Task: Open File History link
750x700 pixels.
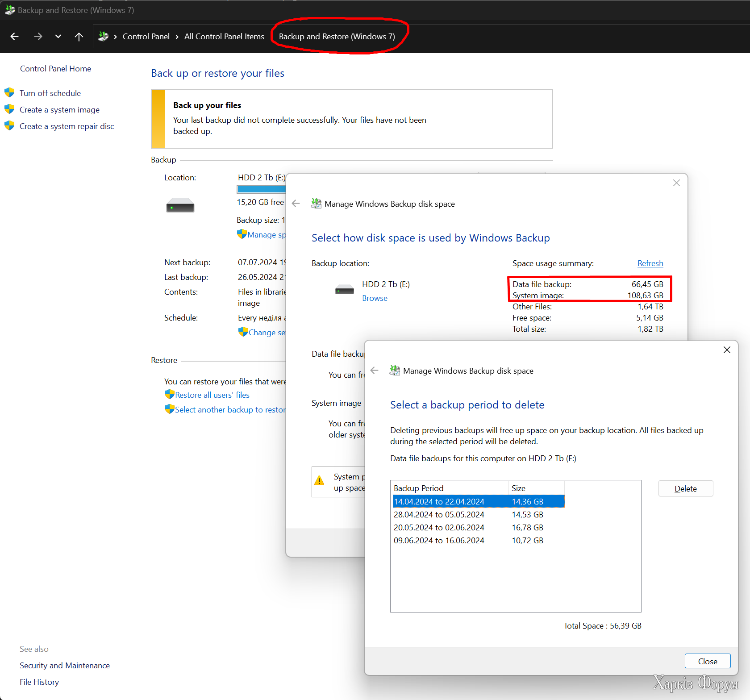Action: pyautogui.click(x=39, y=682)
